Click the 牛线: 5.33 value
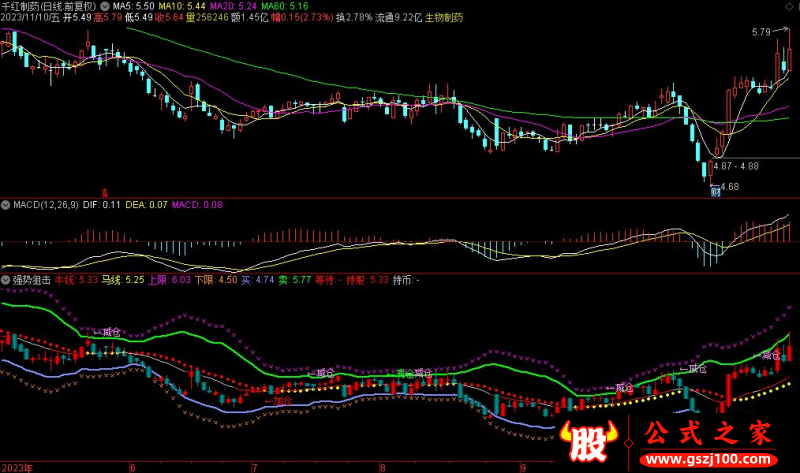The height and width of the screenshot is (473, 800). coord(76,280)
